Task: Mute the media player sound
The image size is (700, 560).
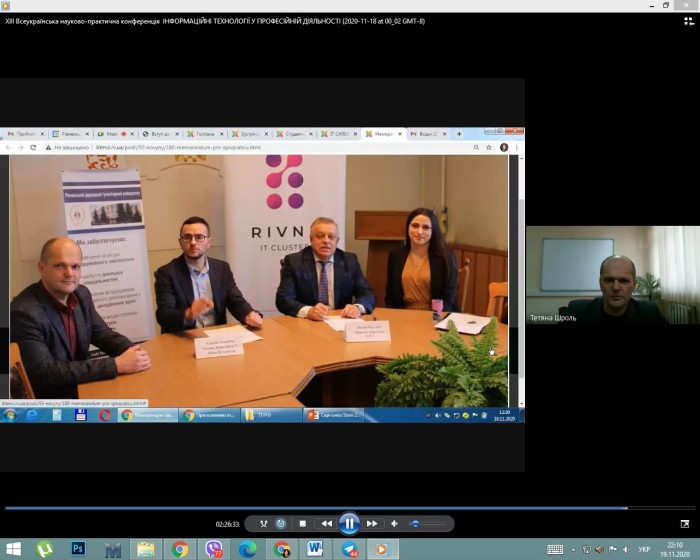Action: (x=394, y=523)
